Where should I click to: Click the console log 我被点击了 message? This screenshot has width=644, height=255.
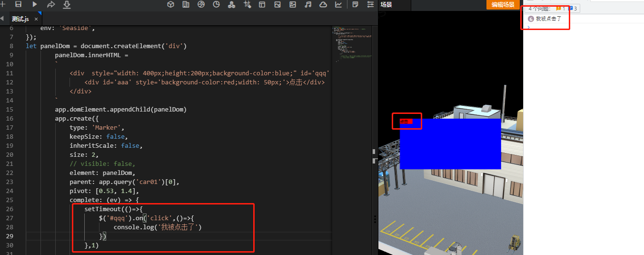549,19
